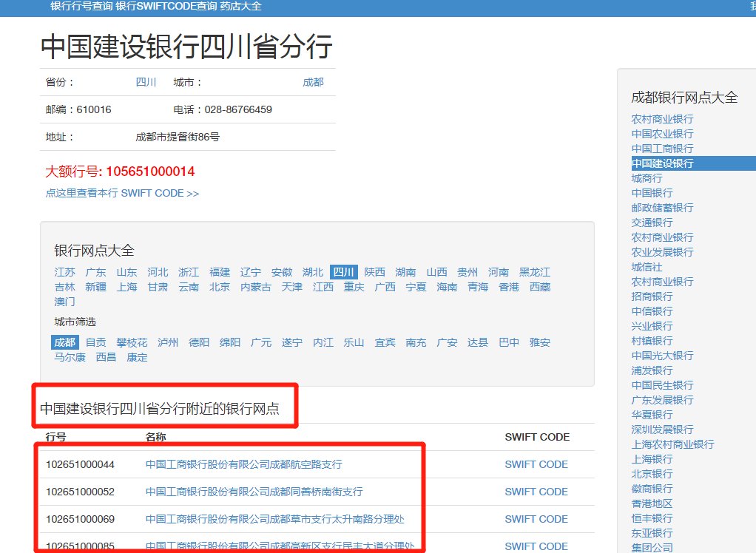Select 新疆 province link

[95, 287]
